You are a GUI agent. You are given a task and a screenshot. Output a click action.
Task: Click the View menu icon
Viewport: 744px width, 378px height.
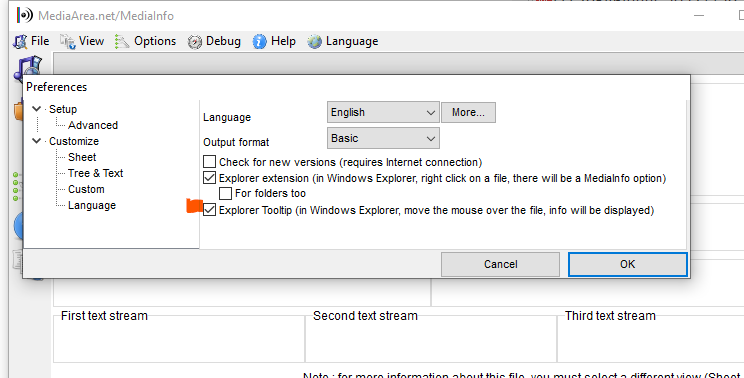tap(67, 42)
